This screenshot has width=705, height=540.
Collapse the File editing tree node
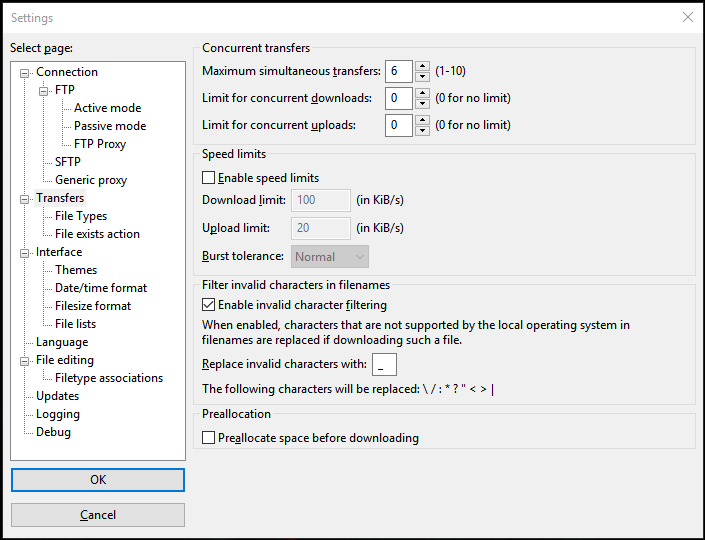[x=25, y=360]
